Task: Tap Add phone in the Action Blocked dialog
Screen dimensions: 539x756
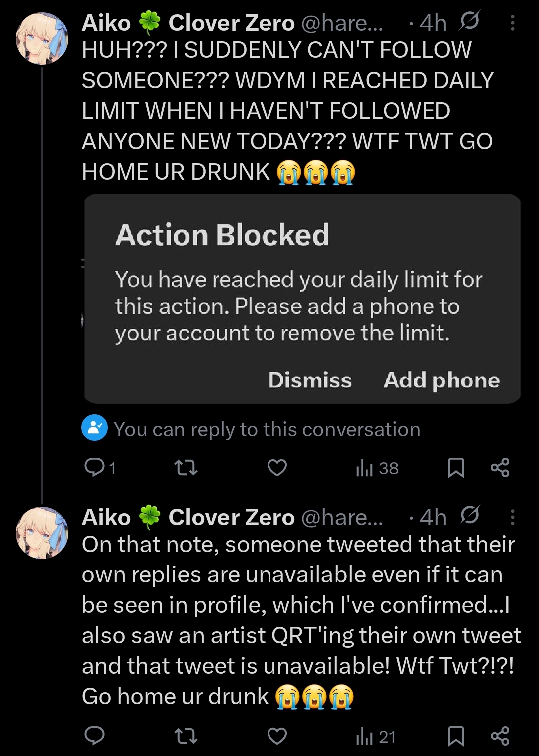Action: click(441, 380)
